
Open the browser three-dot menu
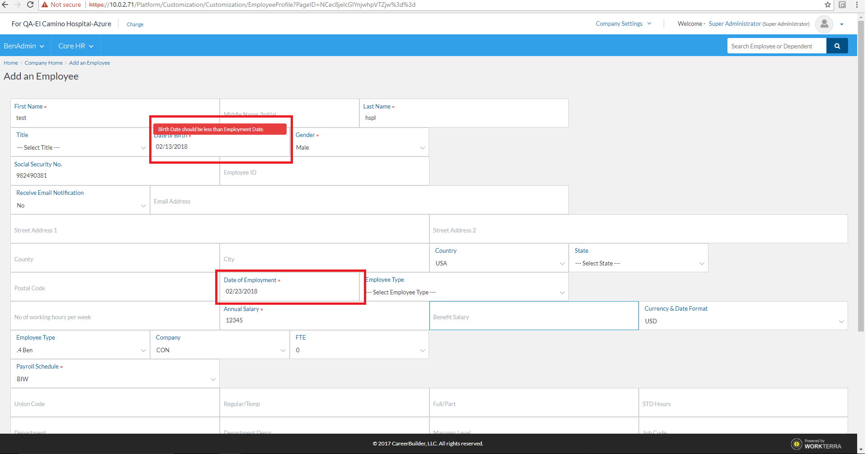point(856,5)
